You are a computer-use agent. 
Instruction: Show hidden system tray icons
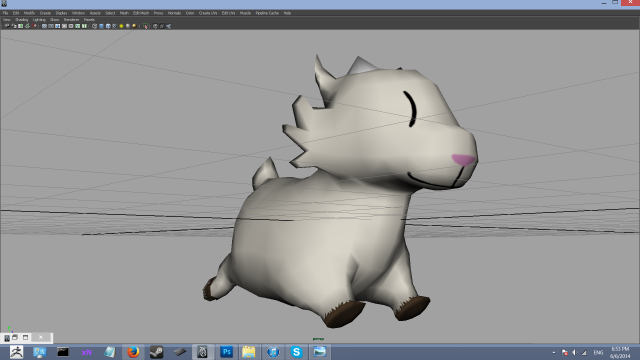554,352
